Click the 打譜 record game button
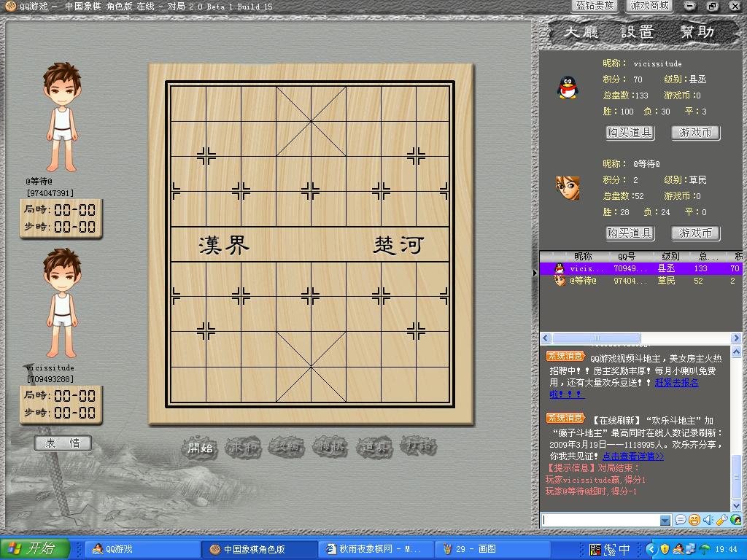The height and width of the screenshot is (560, 747). 418,446
